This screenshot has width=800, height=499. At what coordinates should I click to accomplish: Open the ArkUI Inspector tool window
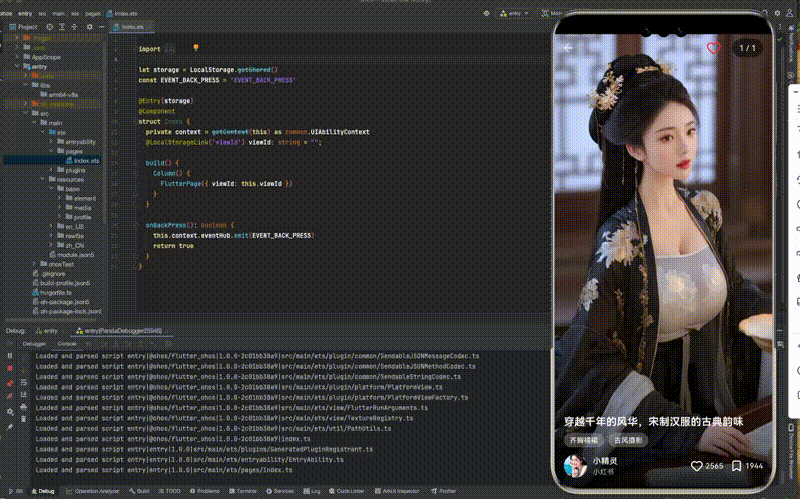click(x=397, y=491)
